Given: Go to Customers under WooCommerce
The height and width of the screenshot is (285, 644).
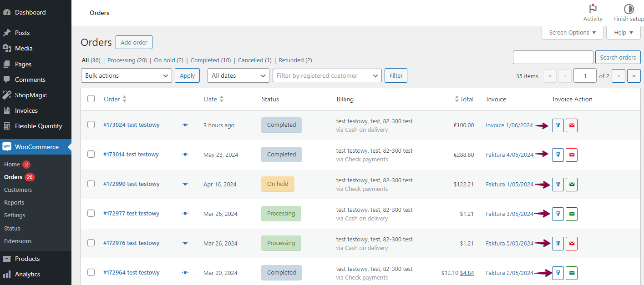Looking at the screenshot, I should [18, 190].
